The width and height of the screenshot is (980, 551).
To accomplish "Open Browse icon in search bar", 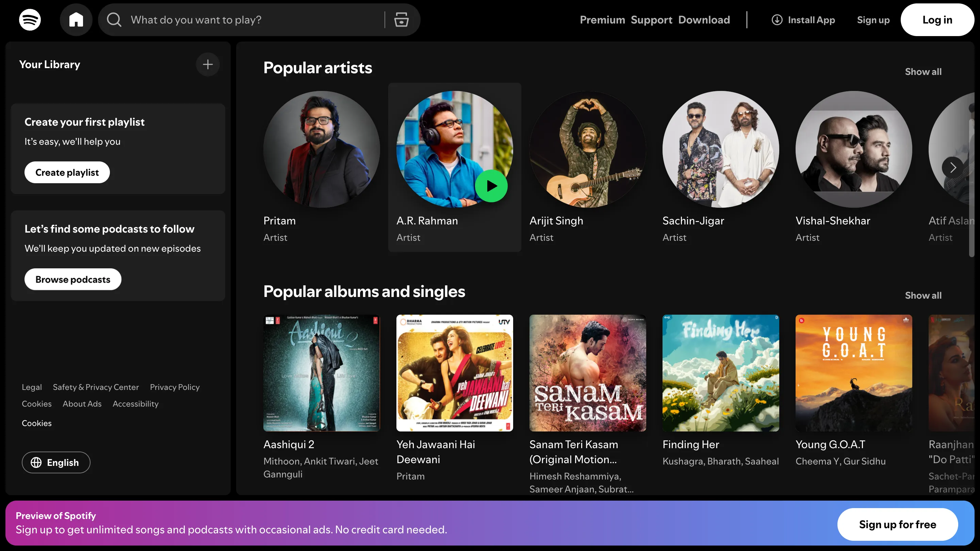I will pyautogui.click(x=402, y=20).
